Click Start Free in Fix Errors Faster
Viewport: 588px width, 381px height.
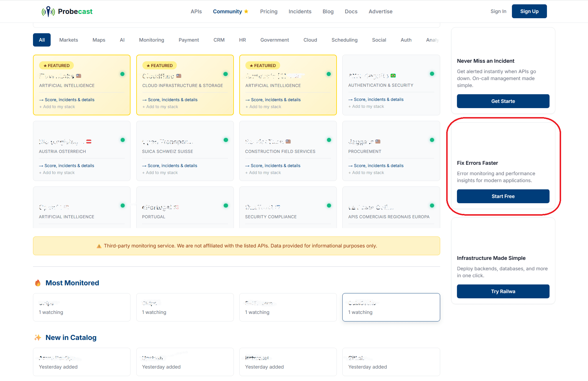point(503,196)
